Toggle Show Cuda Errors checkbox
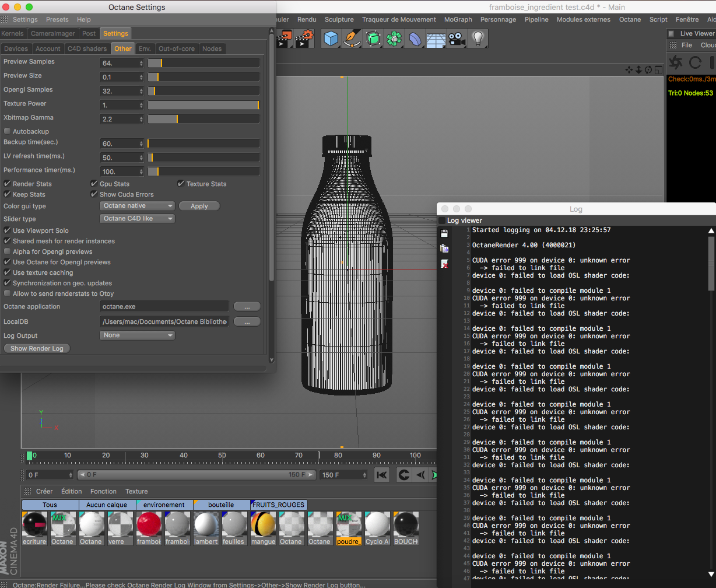Viewport: 716px width, 588px height. (x=94, y=194)
